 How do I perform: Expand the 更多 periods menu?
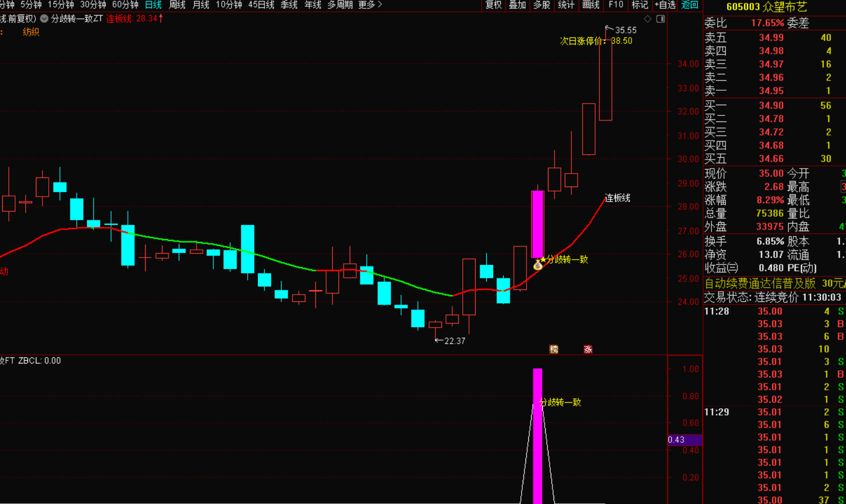370,5
